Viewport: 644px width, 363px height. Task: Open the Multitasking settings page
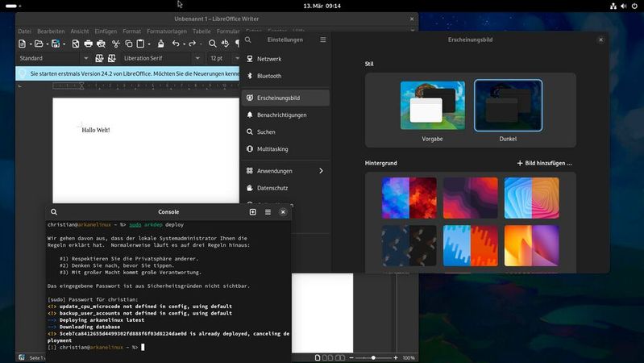pos(285,149)
